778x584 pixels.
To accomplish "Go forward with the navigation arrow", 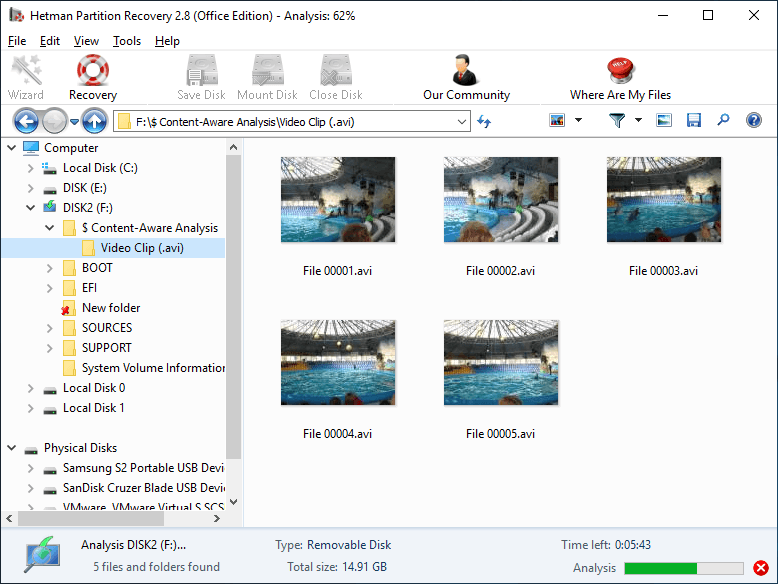I will pyautogui.click(x=54, y=121).
